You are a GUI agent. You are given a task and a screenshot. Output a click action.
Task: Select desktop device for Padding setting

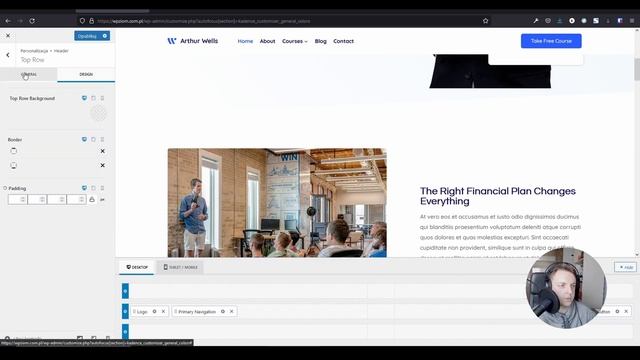(x=84, y=188)
